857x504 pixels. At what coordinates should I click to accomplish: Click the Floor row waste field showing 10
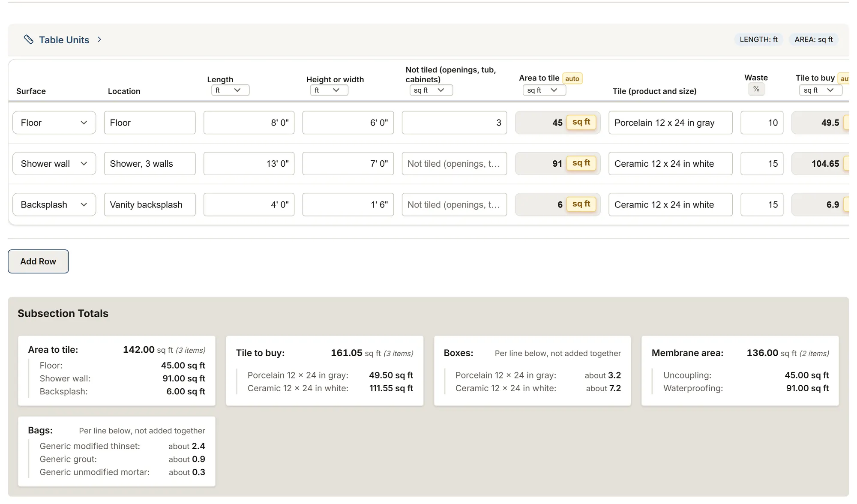(x=762, y=123)
